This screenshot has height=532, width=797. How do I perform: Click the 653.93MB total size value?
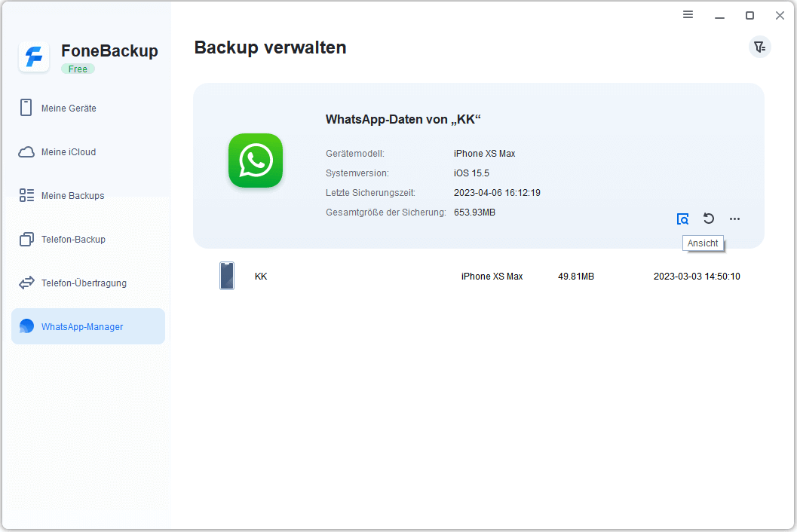(x=474, y=212)
